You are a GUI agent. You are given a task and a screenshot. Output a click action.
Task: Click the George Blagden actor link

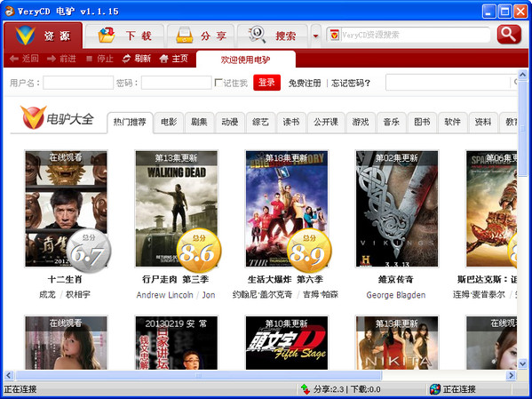click(x=396, y=295)
